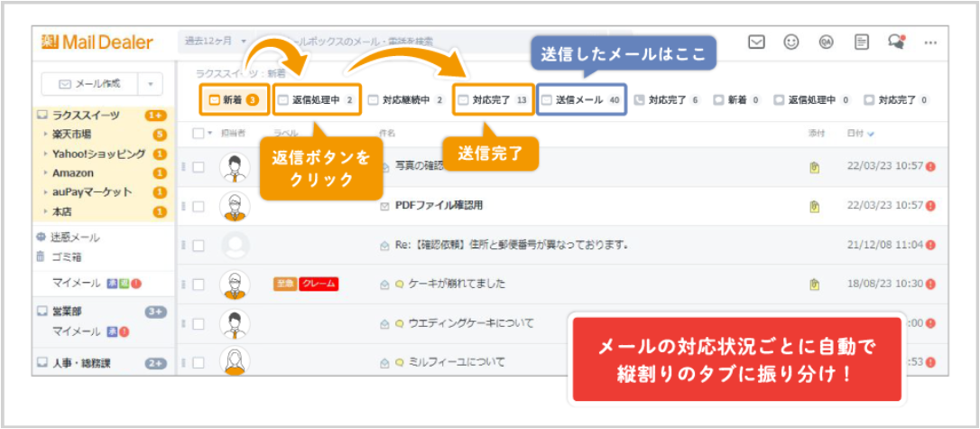Open the 送信メール tab
This screenshot has height=429, width=980.
580,100
